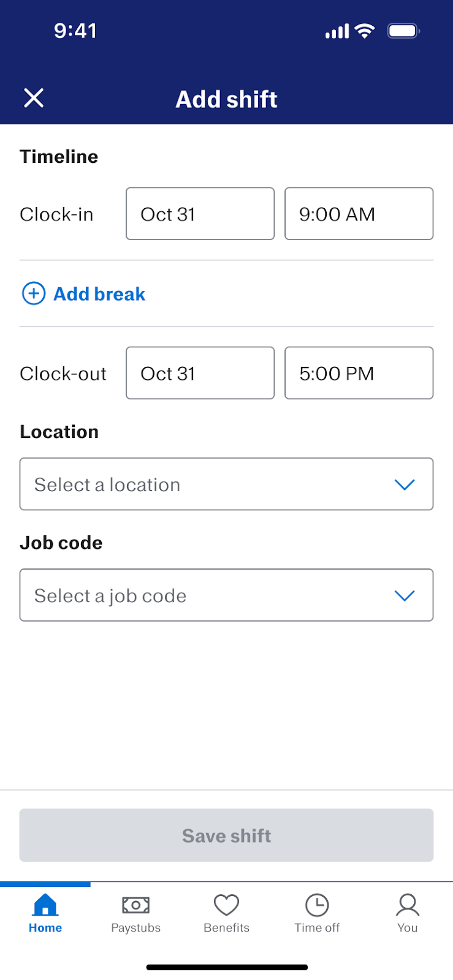This screenshot has width=453, height=980.
Task: Open Paystubs via the cash icon
Action: click(136, 905)
